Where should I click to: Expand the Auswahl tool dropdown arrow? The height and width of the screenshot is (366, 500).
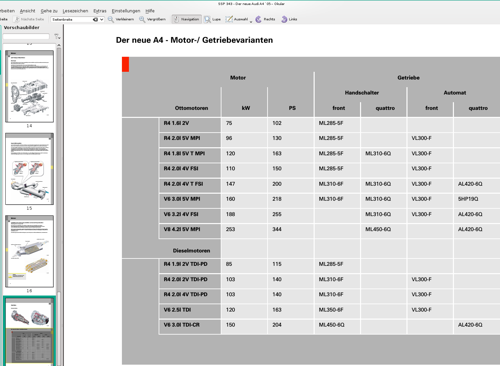click(x=251, y=21)
